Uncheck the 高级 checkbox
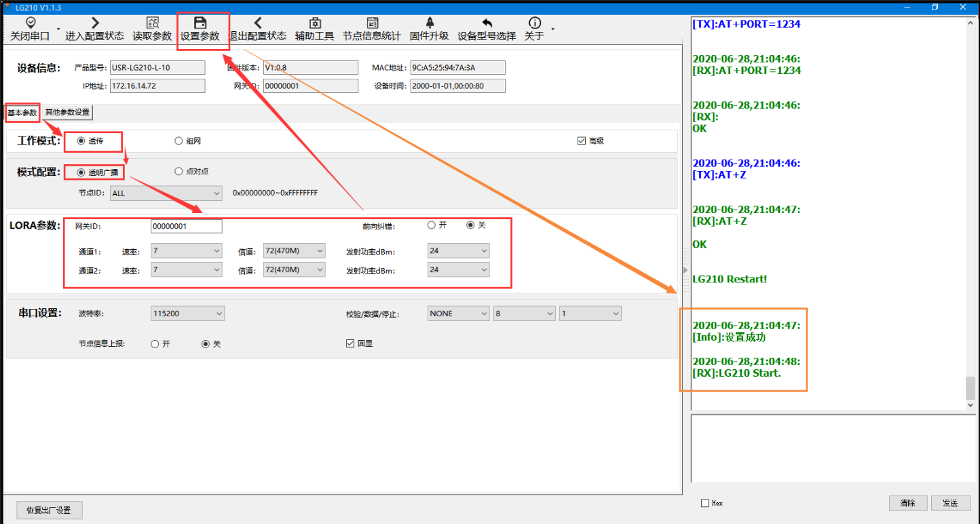Image resolution: width=980 pixels, height=524 pixels. (581, 141)
